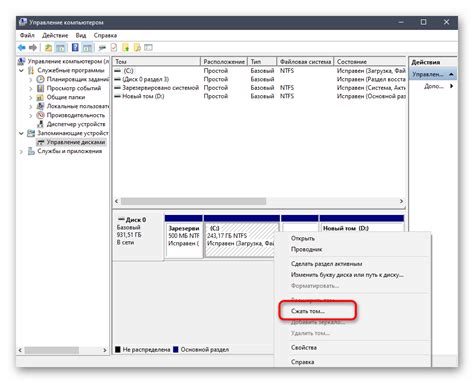Click the volume list horizontal scrollbar thumb
The width and height of the screenshot is (474, 383).
pyautogui.click(x=193, y=201)
